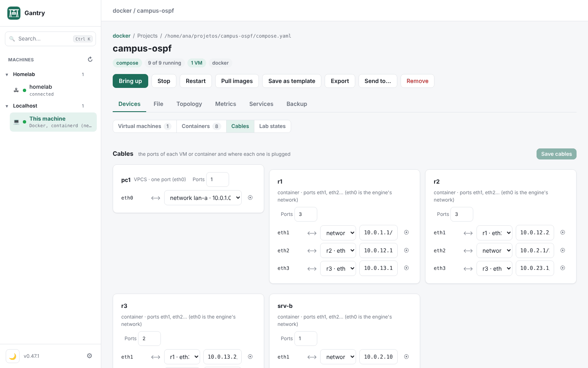Open the r2 eth1 peer dropdown
Screen dimensions: 588x368
[x=494, y=233]
